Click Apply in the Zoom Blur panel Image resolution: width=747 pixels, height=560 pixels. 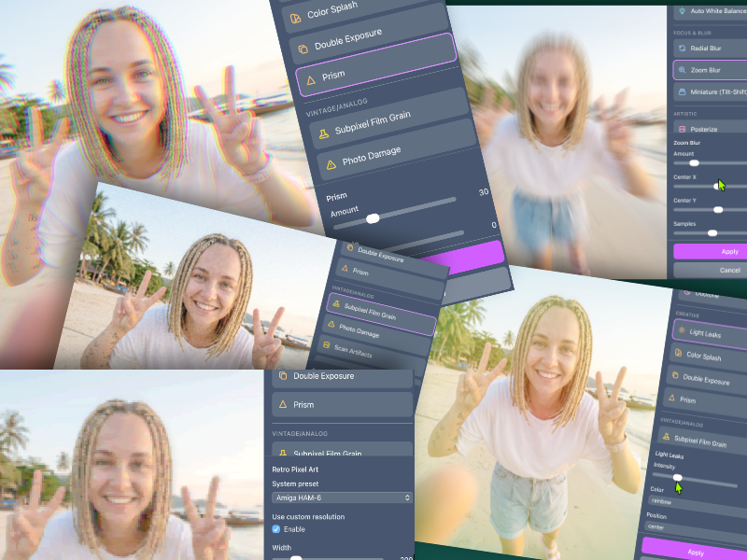pos(710,251)
